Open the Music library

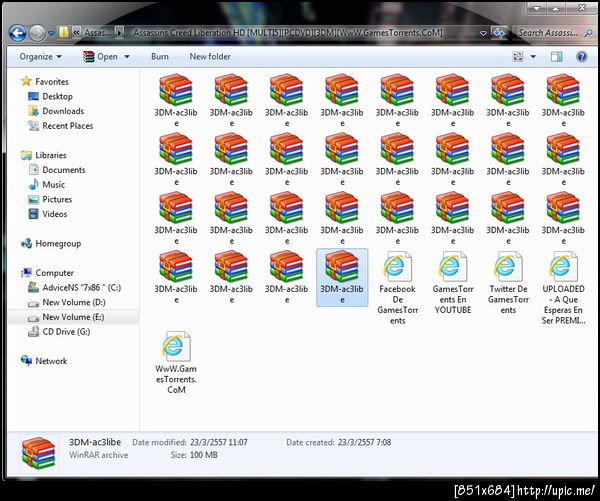tap(47, 185)
